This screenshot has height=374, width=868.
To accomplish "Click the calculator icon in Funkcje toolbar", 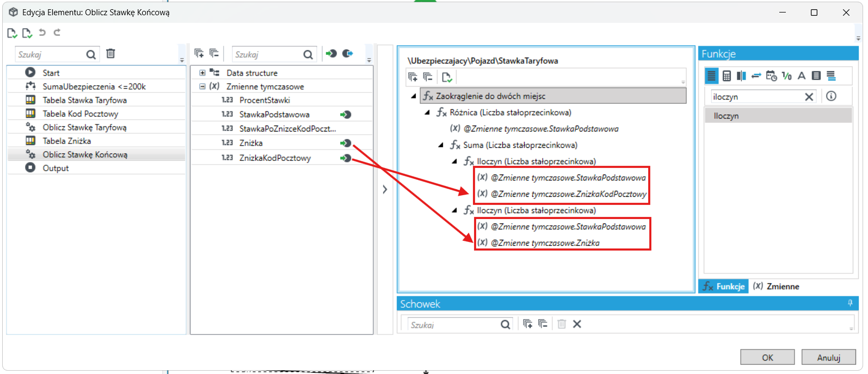I will (727, 76).
